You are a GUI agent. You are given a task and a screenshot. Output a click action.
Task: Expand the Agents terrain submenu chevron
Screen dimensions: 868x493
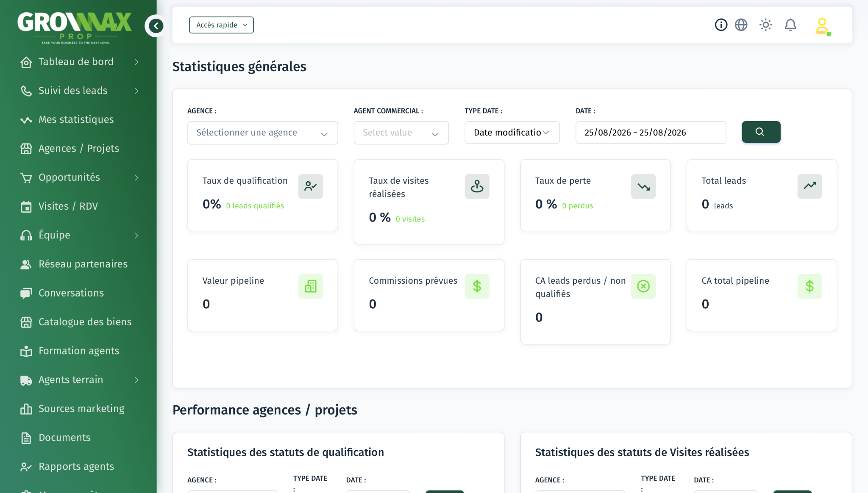point(136,380)
